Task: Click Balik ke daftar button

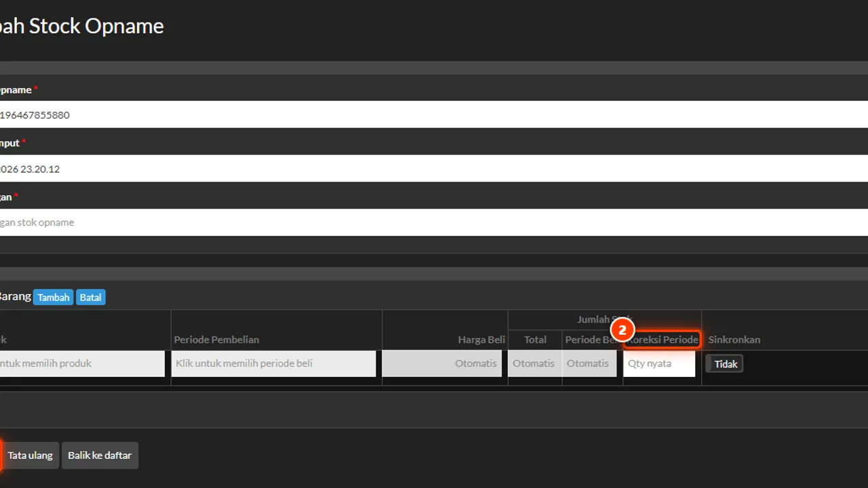Action: click(100, 455)
